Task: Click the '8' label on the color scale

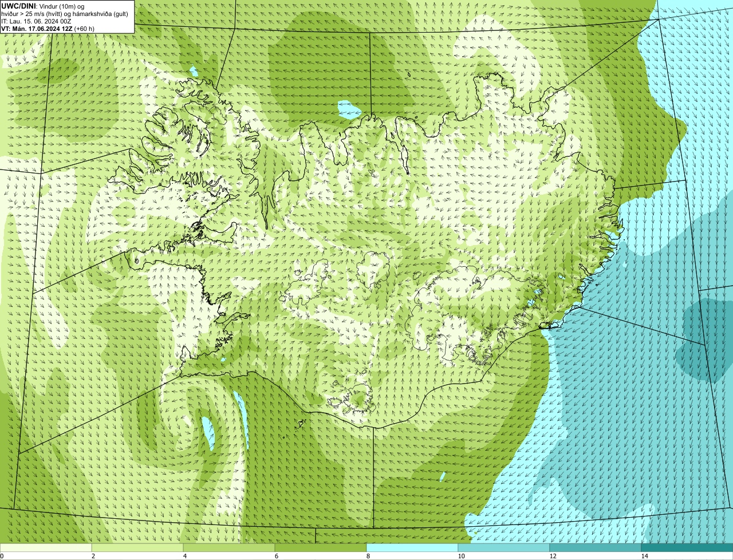Action: coord(368,556)
